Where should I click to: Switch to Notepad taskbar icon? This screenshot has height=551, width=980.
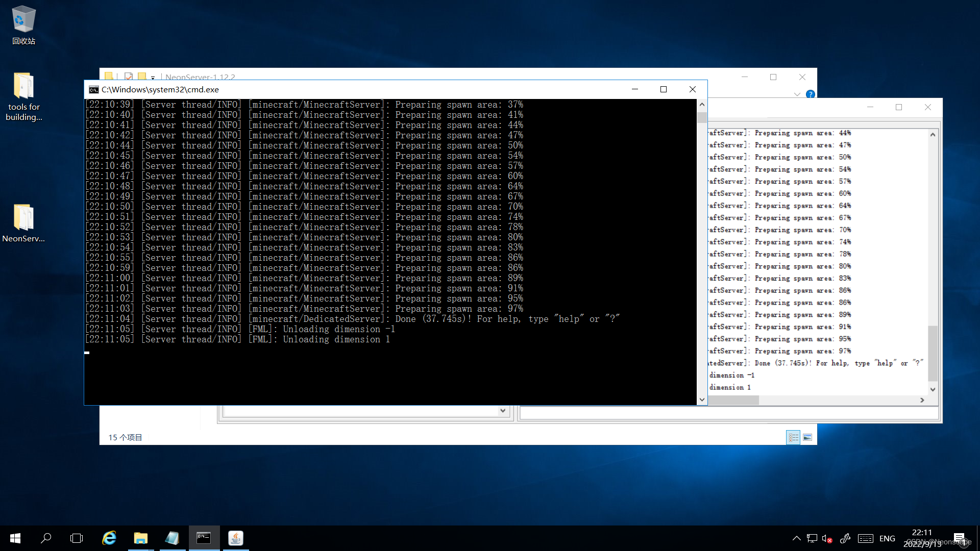(172, 538)
